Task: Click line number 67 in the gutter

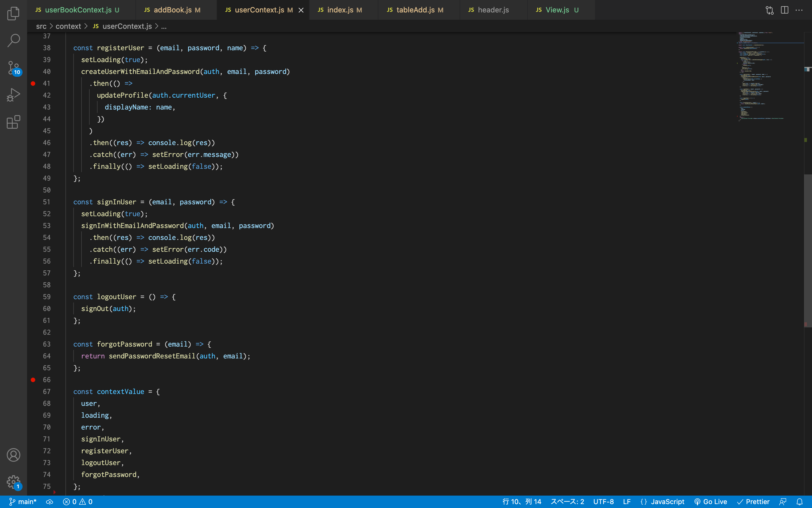Action: 47,392
